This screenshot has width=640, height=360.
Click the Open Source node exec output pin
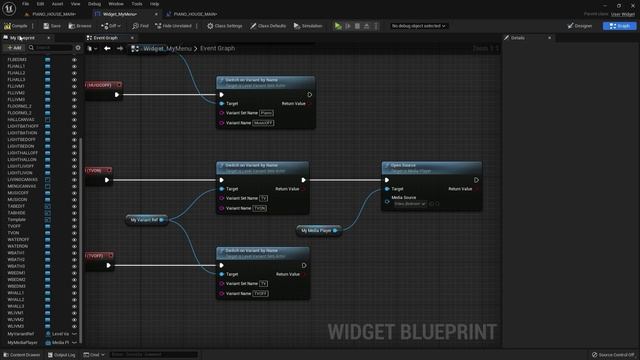coord(476,180)
